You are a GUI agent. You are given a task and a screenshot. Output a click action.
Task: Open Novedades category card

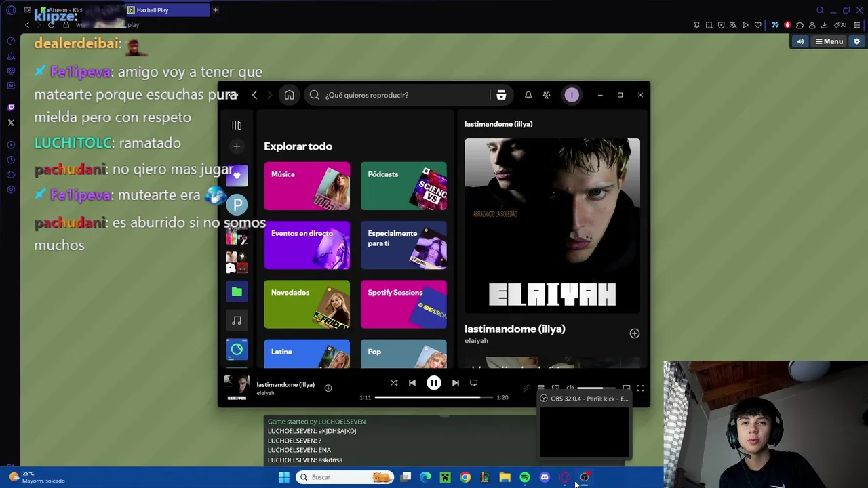click(307, 304)
